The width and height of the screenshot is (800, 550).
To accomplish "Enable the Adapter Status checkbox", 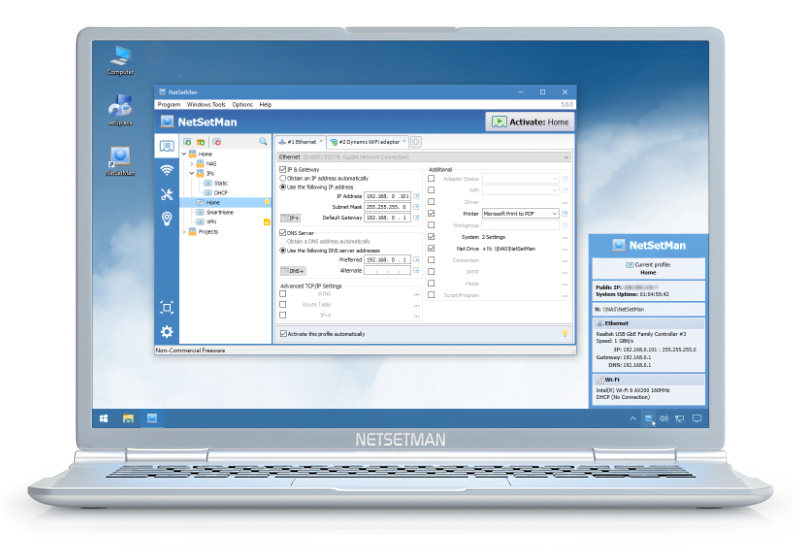I will 431,179.
